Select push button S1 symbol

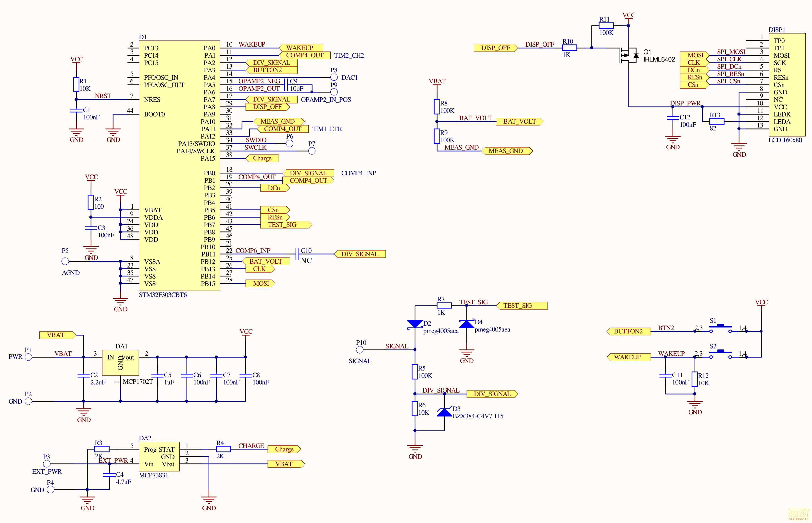tap(720, 328)
